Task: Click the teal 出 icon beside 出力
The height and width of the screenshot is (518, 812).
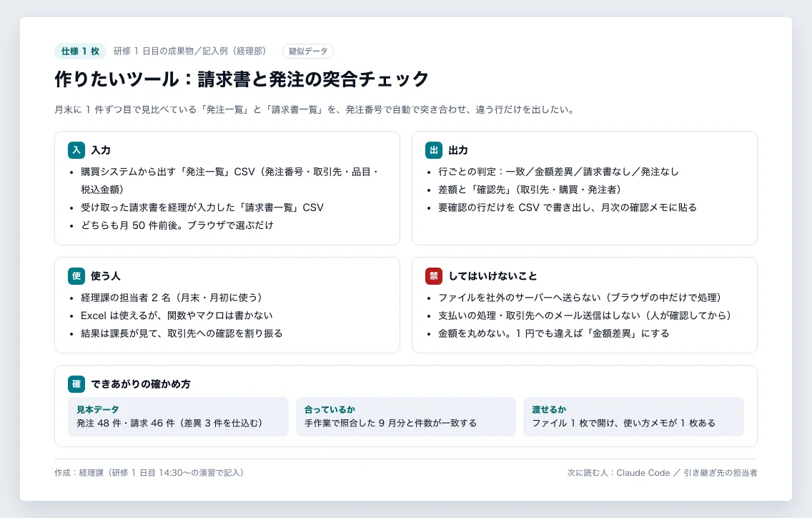Action: [x=434, y=150]
